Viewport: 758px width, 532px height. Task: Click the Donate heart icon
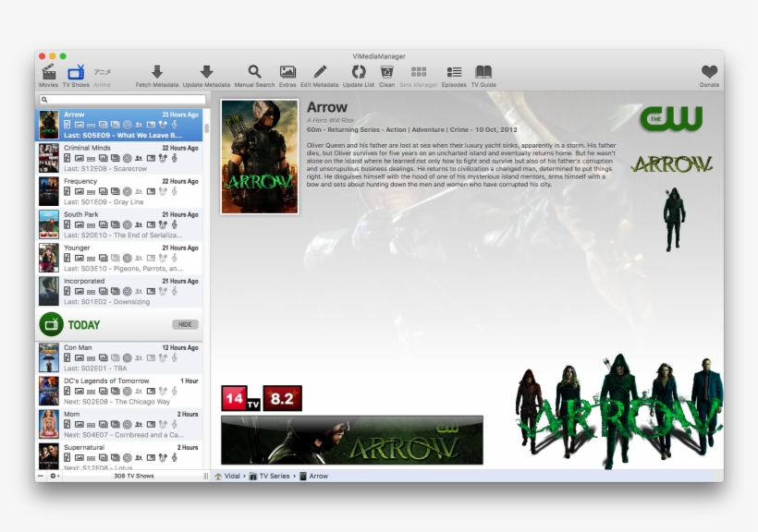(709, 72)
